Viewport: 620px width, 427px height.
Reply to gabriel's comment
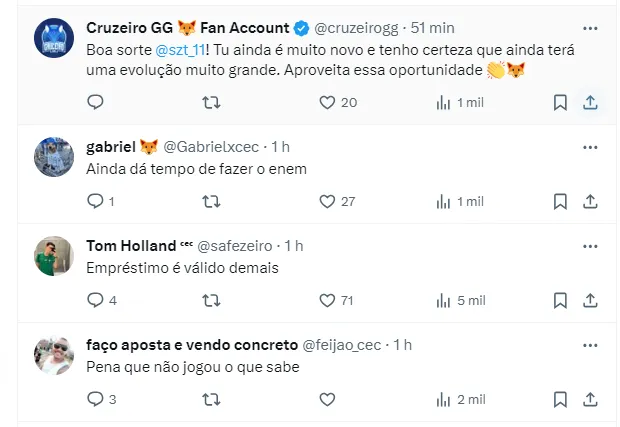click(x=100, y=201)
